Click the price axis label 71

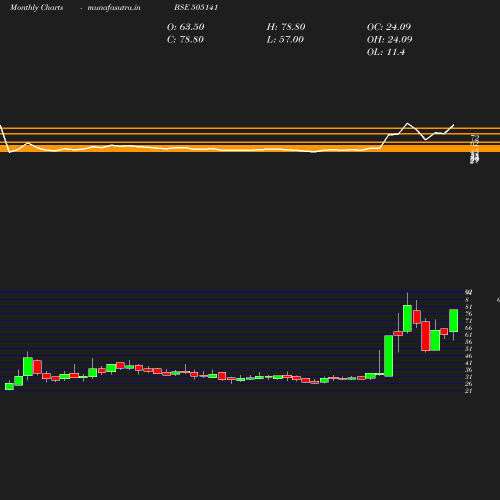[x=469, y=321]
